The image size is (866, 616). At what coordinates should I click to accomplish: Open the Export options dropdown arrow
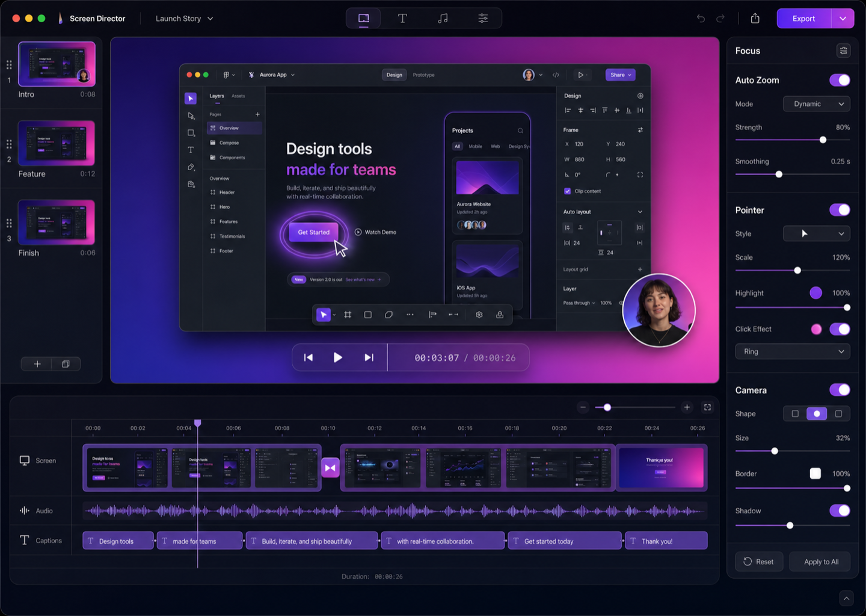pos(843,19)
